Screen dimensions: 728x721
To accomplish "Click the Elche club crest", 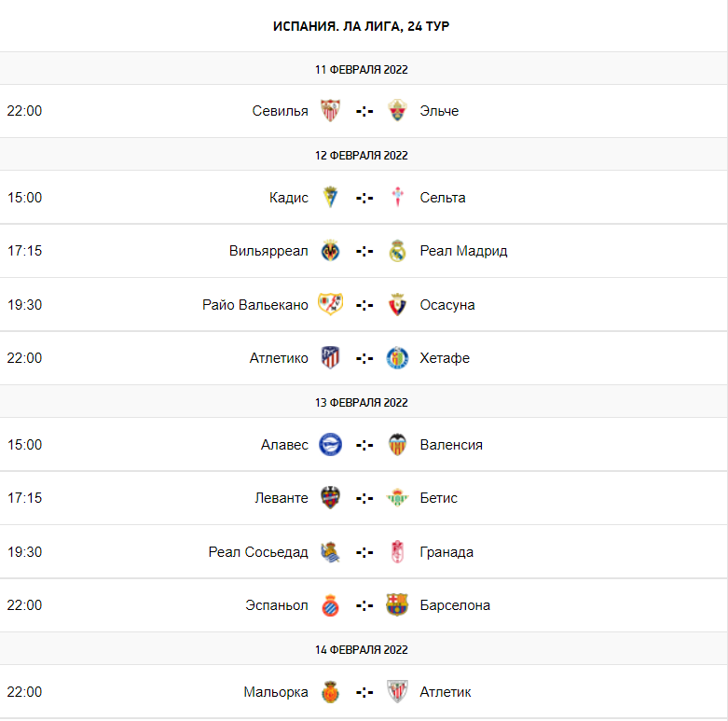I will coord(397,111).
